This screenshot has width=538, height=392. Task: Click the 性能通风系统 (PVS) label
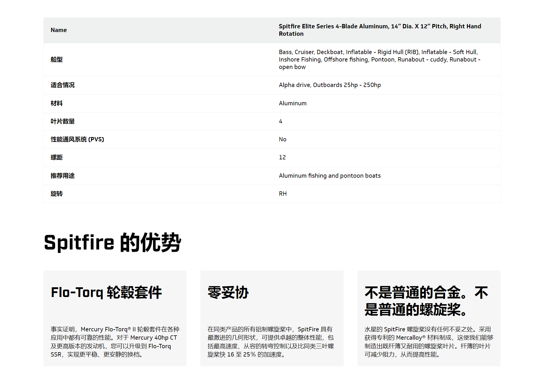point(77,139)
